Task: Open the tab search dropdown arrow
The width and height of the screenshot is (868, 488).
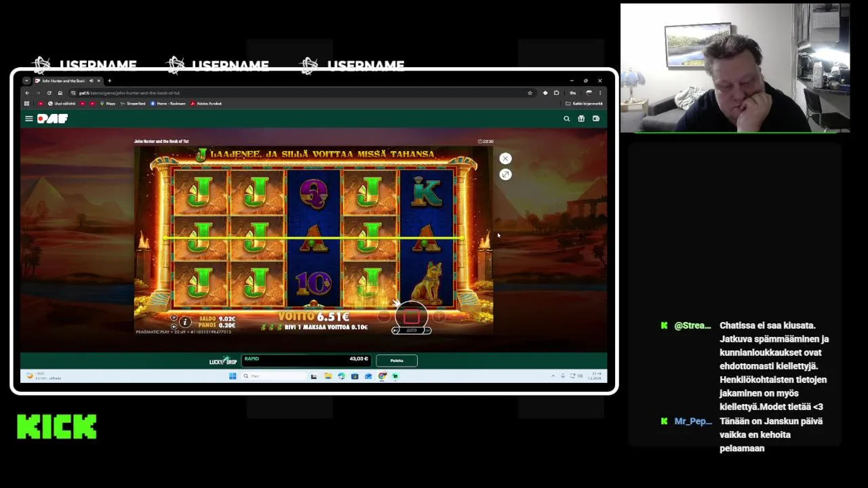Action: pos(26,81)
